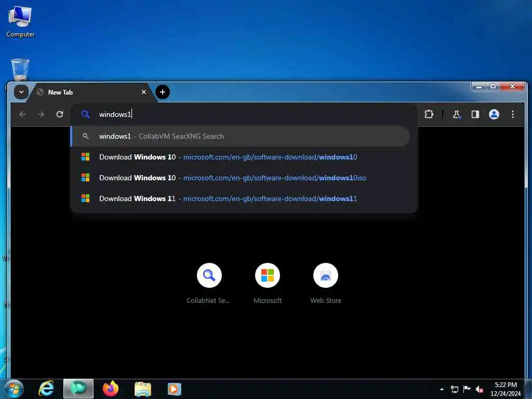
Task: Open the Extensions puzzle icon
Action: [x=429, y=114]
